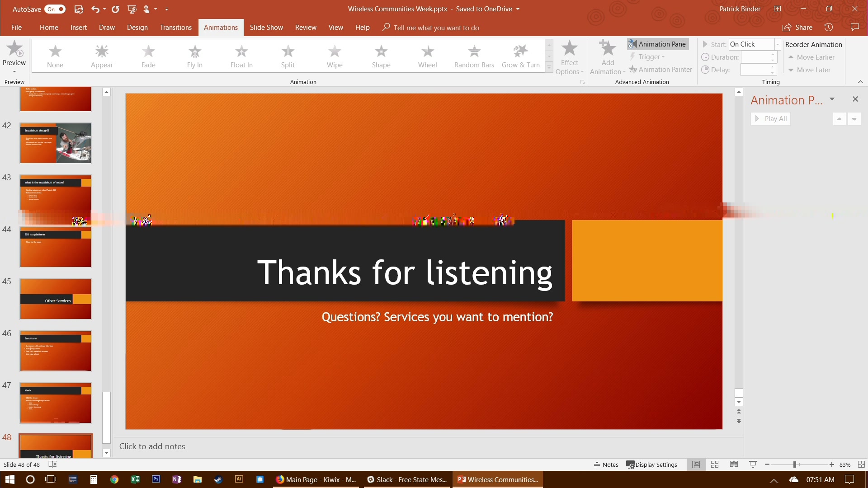The height and width of the screenshot is (488, 868).
Task: Click the Share button
Action: click(x=797, y=28)
